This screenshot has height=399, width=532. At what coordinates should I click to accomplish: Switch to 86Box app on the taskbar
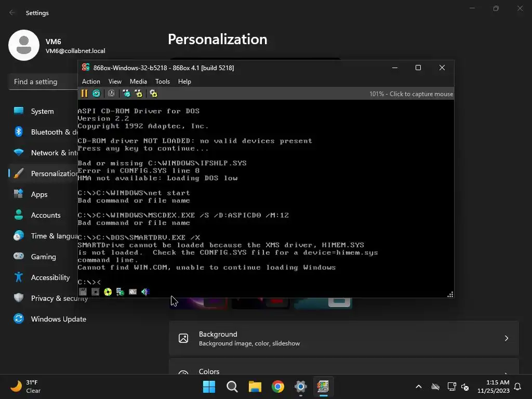click(323, 387)
